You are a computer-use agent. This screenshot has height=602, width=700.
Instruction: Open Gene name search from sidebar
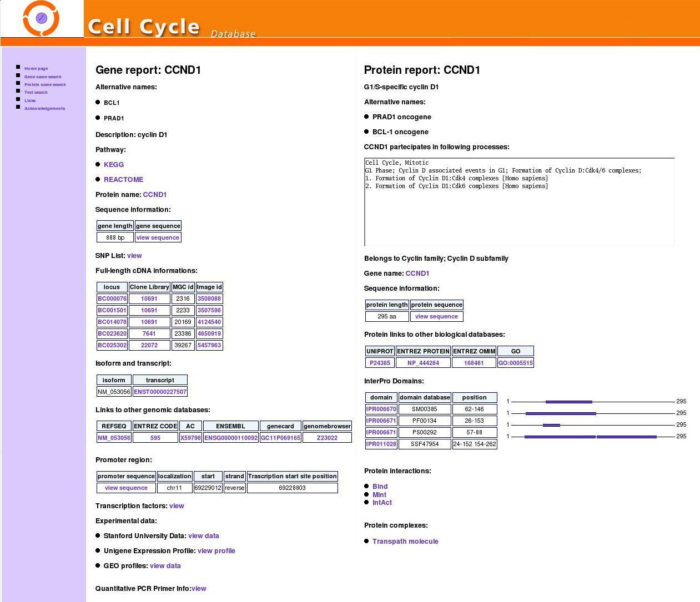pos(43,77)
